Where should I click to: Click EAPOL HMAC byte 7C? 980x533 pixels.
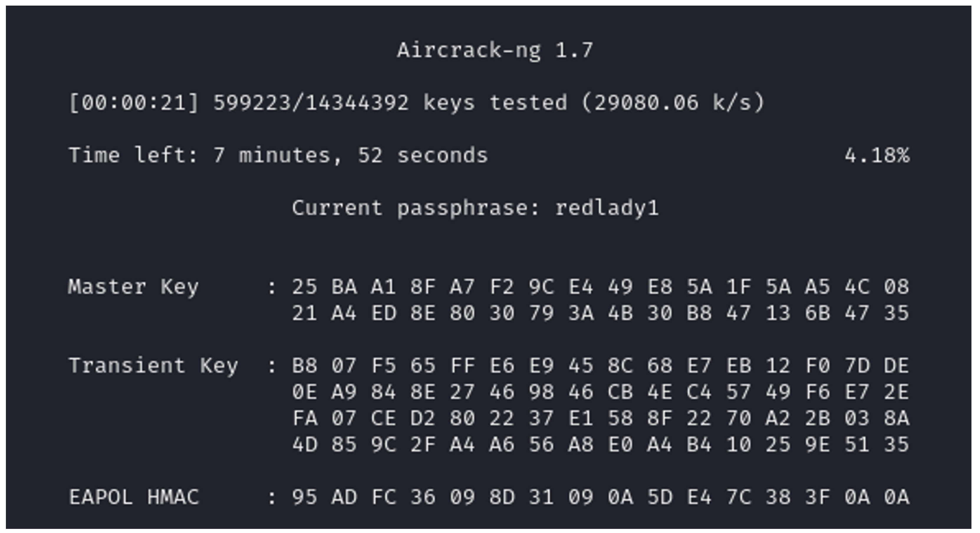pos(739,497)
